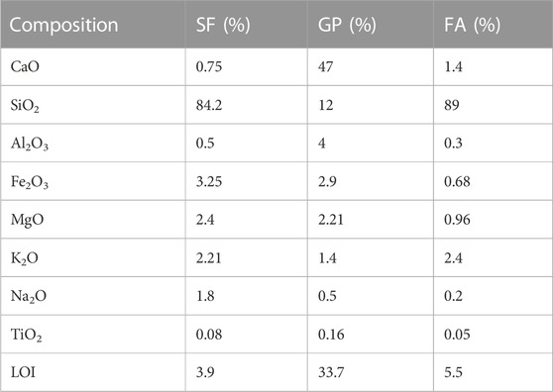The image size is (553, 392).
Task: Select the TiO2 row label
Action: (26, 335)
